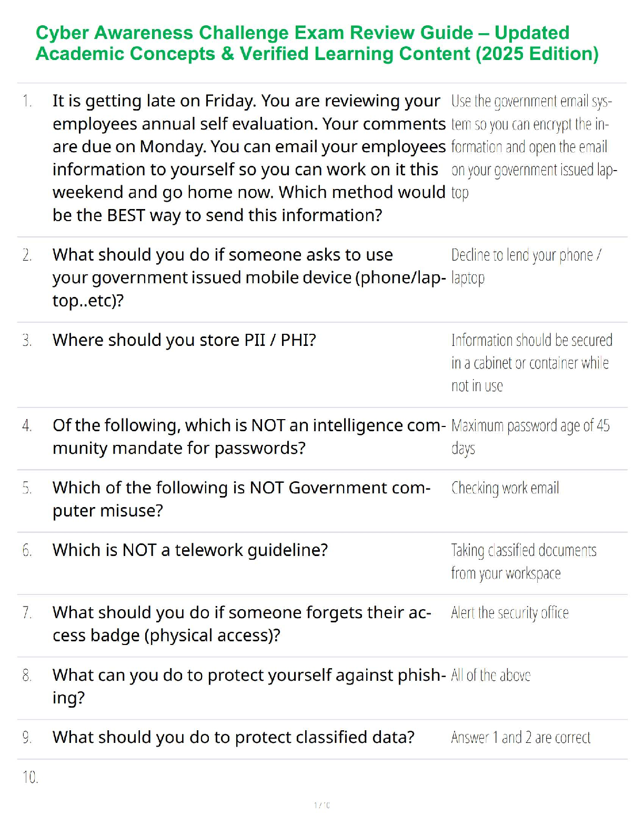Click the question about lending government mobile device
This screenshot has width=644, height=834.
(248, 277)
